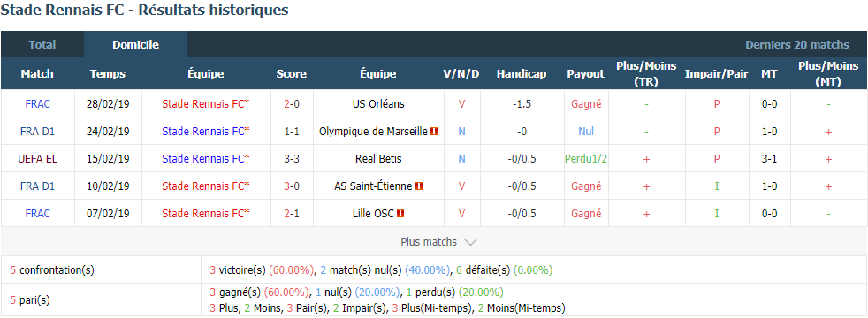Click the 3-3 score against Real Betis
Screen dimensions: 868x318
pyautogui.click(x=291, y=159)
